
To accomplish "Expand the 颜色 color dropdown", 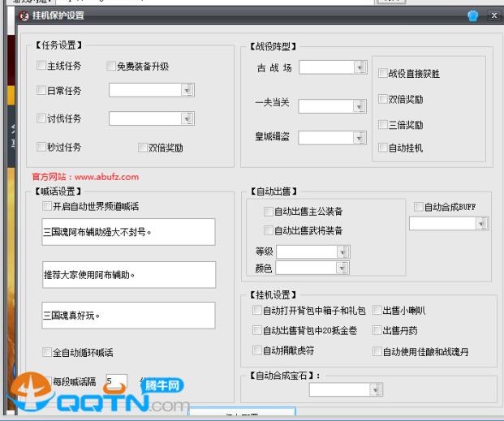I will [354, 268].
